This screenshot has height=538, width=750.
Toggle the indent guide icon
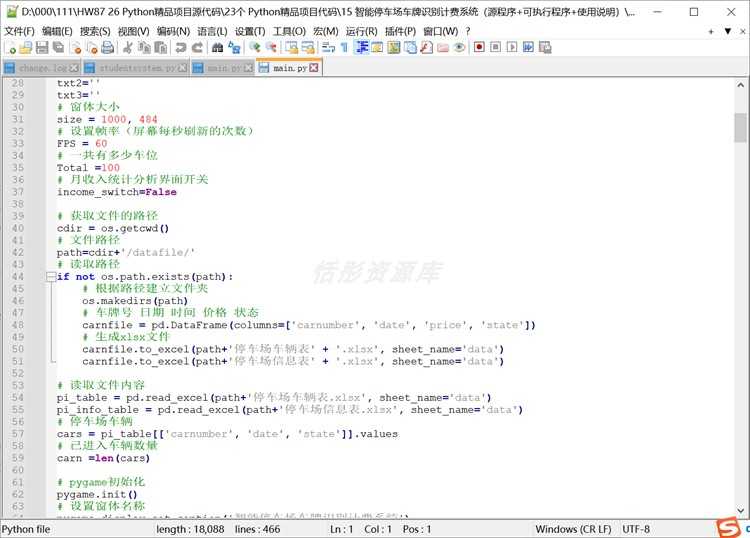pyautogui.click(x=361, y=47)
